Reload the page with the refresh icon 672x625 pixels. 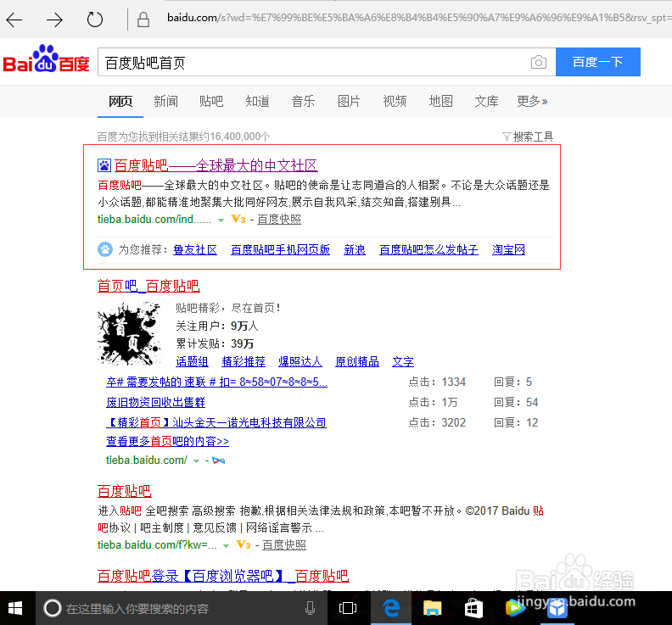click(95, 20)
